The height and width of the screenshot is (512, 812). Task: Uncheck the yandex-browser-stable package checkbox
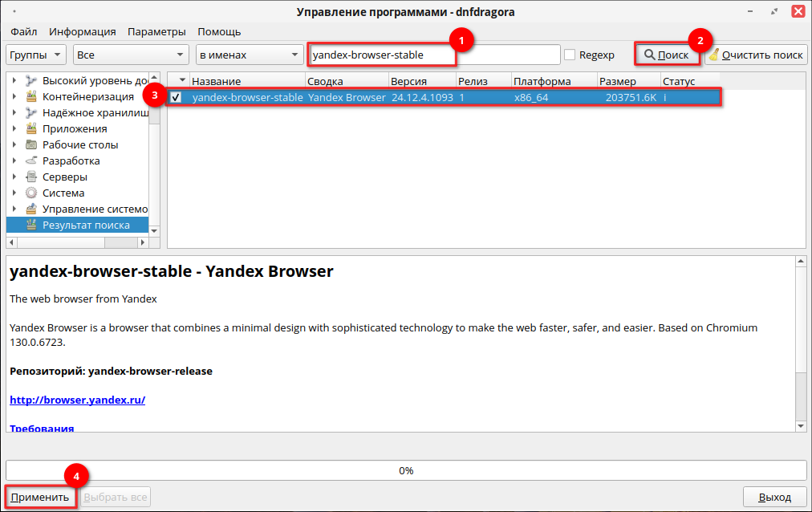pyautogui.click(x=176, y=97)
